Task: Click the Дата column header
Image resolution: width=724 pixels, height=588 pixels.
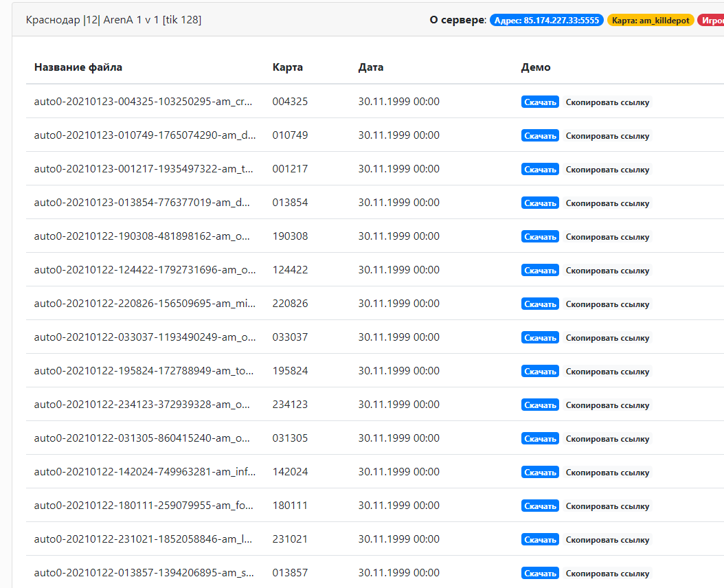Action: [x=371, y=67]
